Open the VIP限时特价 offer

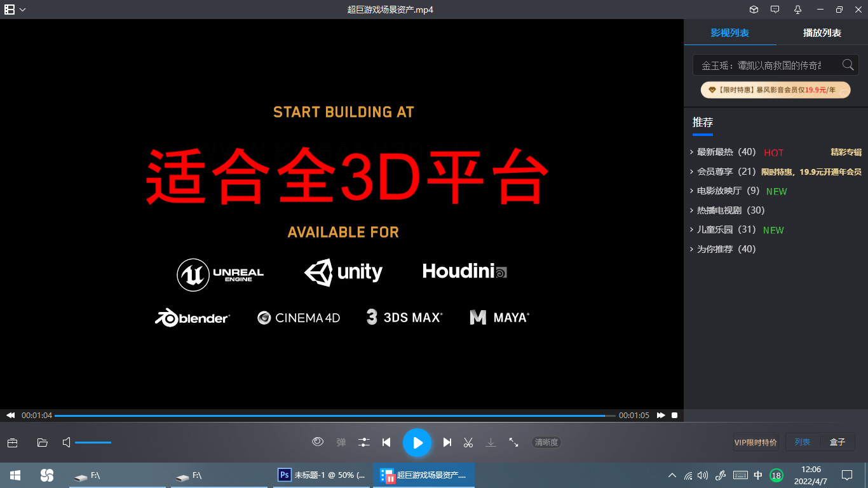756,441
